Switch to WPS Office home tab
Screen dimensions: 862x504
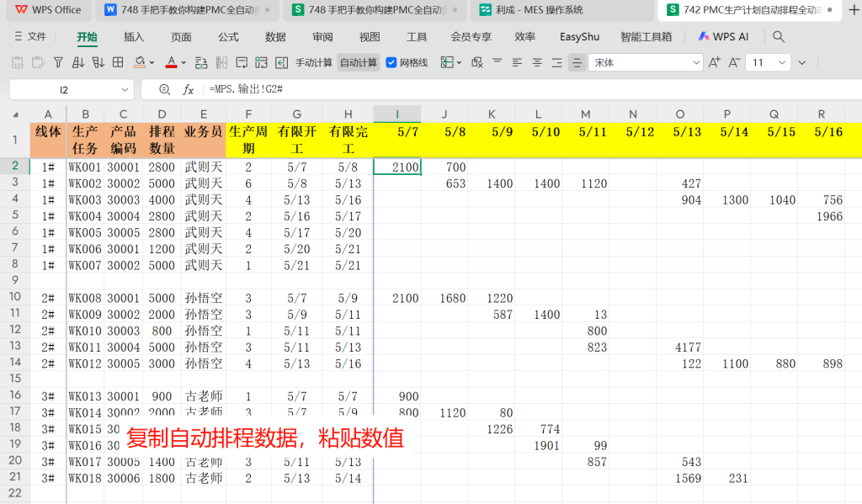point(48,10)
